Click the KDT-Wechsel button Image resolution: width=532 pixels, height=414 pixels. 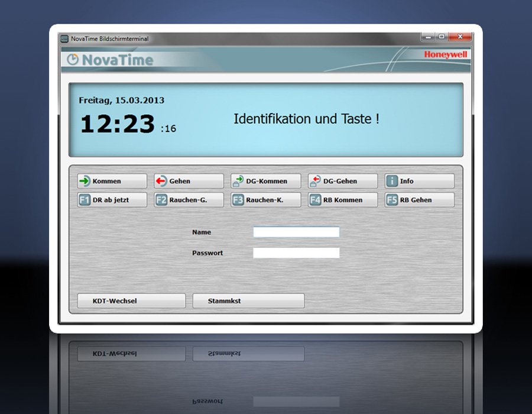[131, 300]
